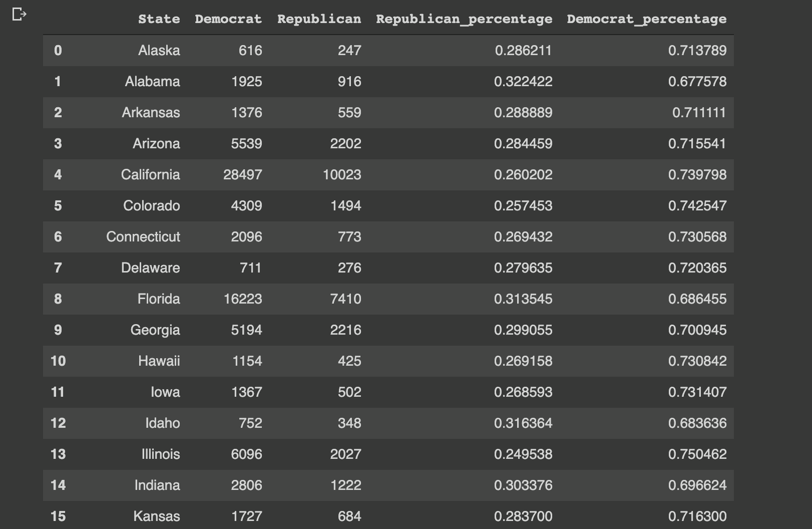Select the Democrat column header

click(x=228, y=19)
